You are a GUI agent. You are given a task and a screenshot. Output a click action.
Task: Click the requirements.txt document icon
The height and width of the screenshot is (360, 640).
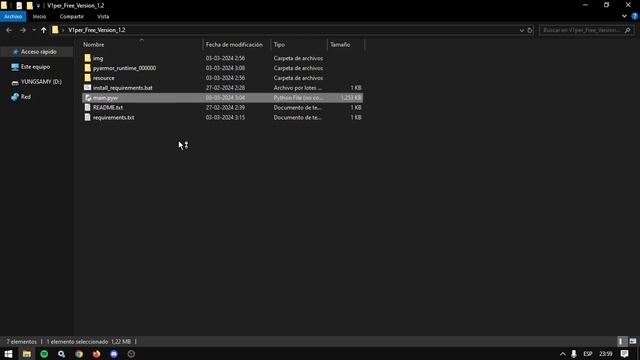point(87,117)
